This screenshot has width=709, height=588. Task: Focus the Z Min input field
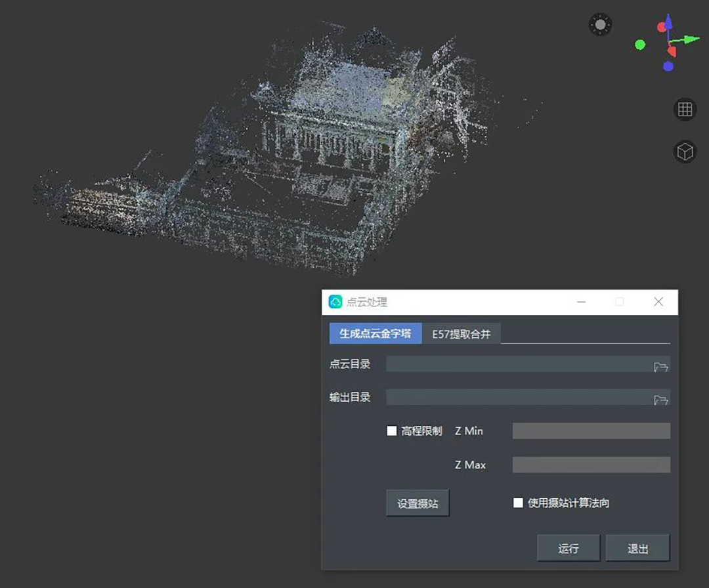click(591, 431)
